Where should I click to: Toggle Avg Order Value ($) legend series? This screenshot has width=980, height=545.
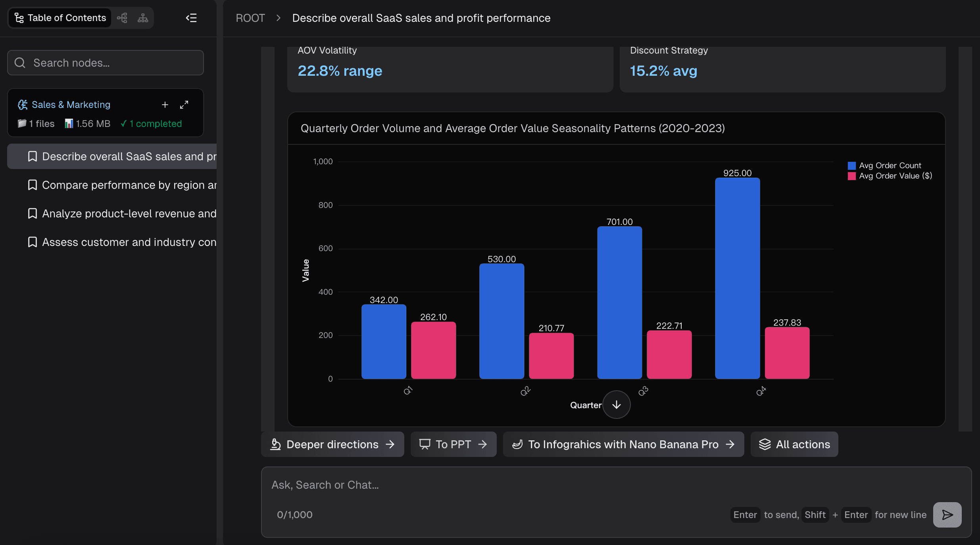pos(895,176)
